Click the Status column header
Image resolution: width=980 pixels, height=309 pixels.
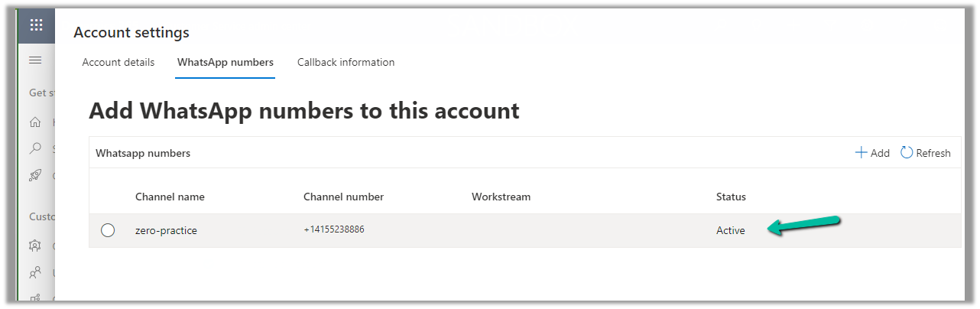click(x=731, y=197)
